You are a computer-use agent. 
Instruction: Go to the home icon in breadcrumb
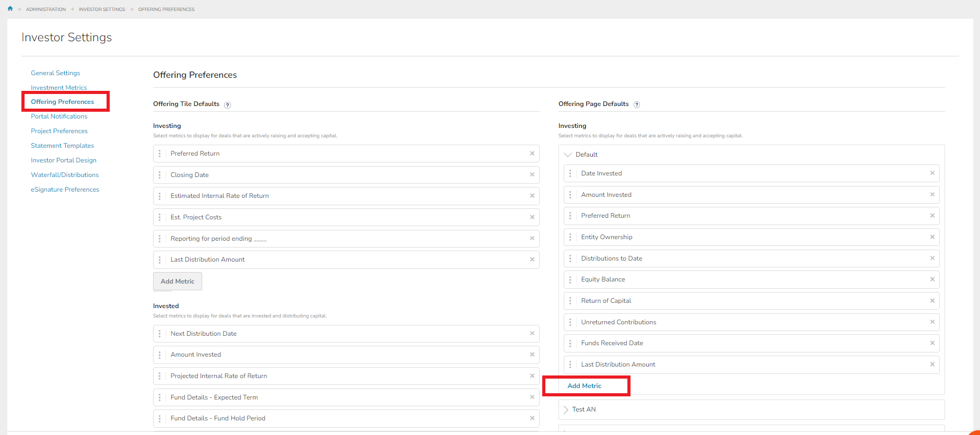(10, 9)
